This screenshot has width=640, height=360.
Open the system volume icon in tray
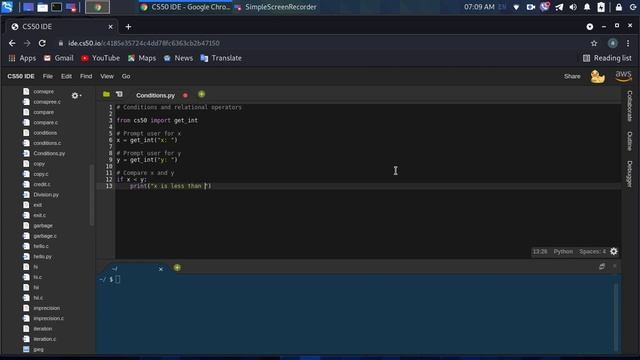pos(573,7)
